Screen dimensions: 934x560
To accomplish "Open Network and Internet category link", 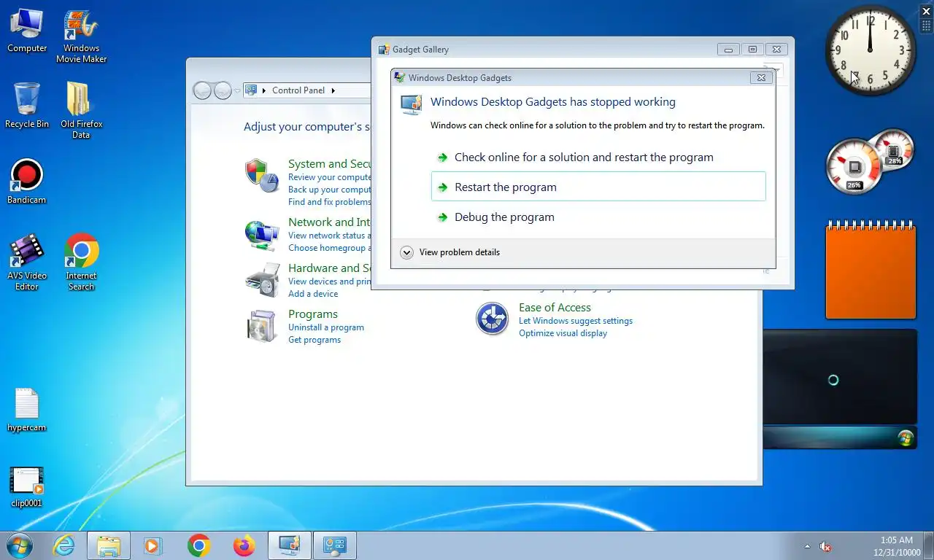I will point(330,222).
